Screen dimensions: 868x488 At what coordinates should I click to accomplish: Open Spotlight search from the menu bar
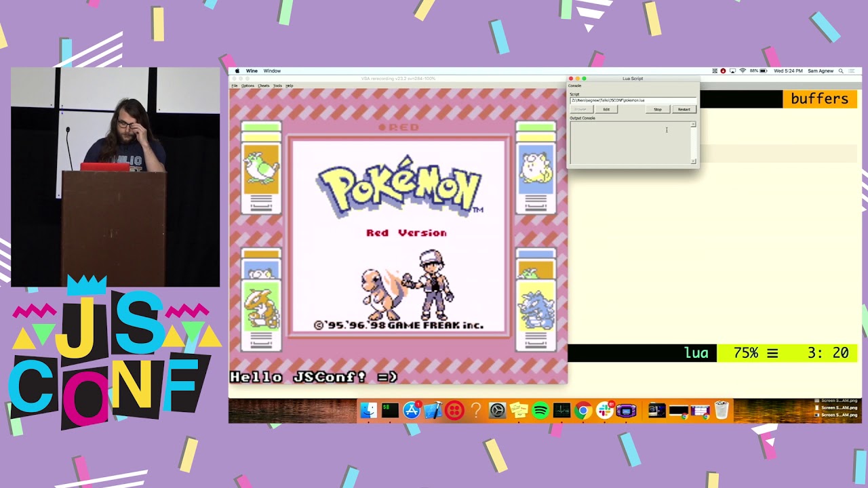840,70
